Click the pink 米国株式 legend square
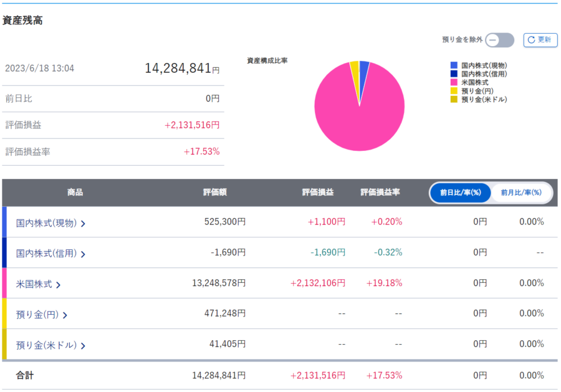The width and height of the screenshot is (561, 392). [454, 82]
